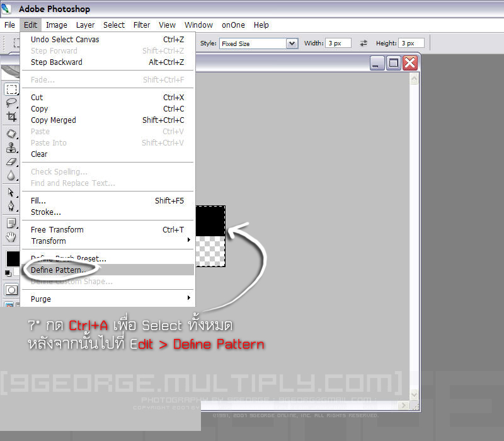Open the Help menu
Viewport: 504px width, 441px height.
coord(261,25)
